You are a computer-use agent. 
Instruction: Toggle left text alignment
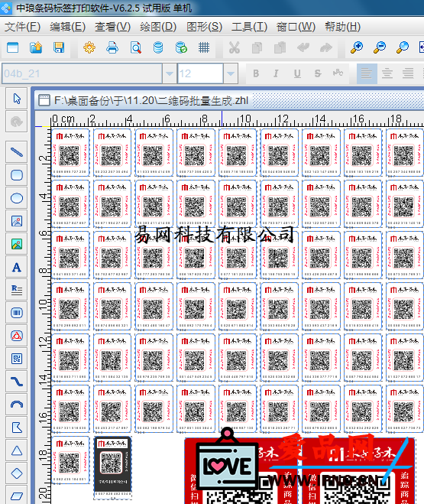pyautogui.click(x=367, y=73)
